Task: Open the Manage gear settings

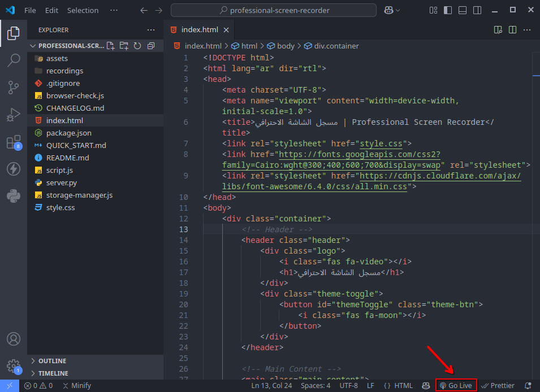Action: 14,366
